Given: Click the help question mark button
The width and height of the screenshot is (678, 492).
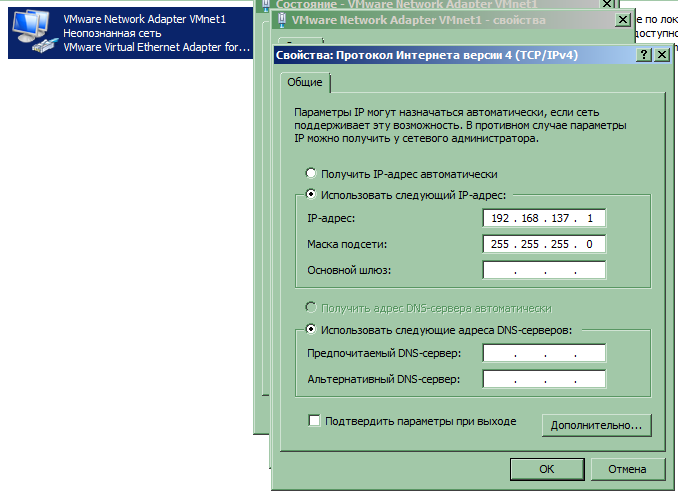Looking at the screenshot, I should tap(644, 55).
